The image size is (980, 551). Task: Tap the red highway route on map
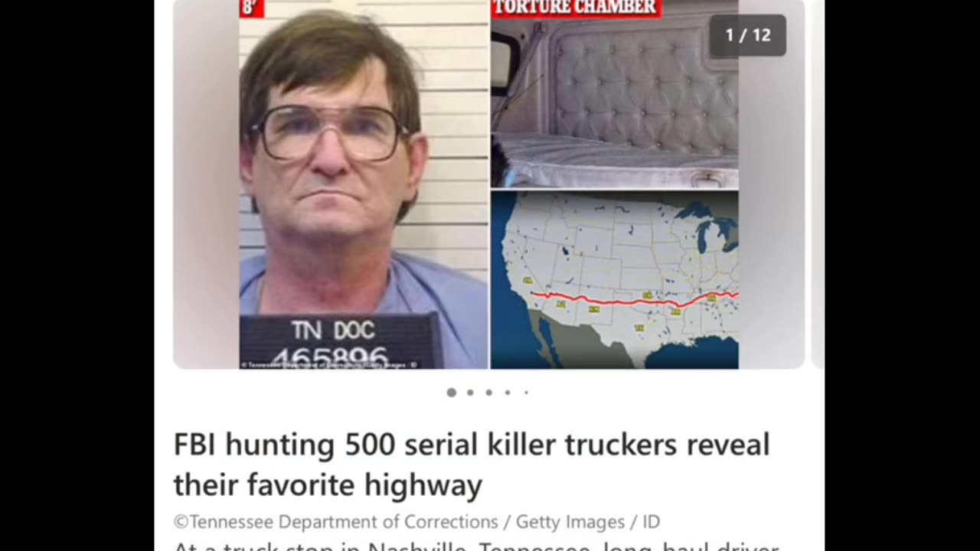click(634, 300)
